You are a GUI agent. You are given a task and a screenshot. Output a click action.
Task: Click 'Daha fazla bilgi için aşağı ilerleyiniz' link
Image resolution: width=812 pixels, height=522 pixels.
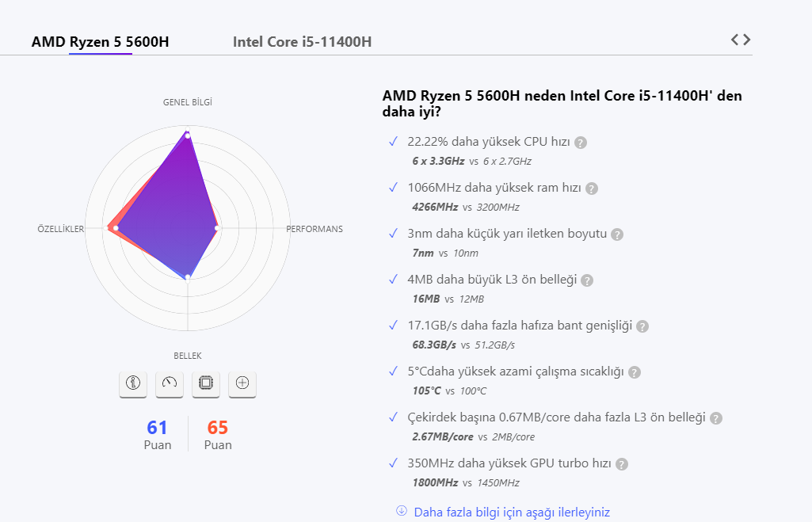click(512, 512)
